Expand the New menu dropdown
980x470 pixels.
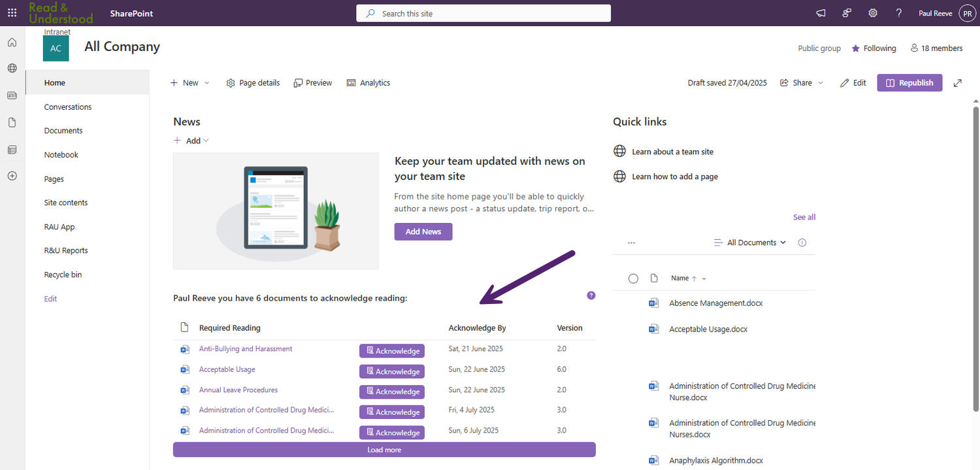206,82
